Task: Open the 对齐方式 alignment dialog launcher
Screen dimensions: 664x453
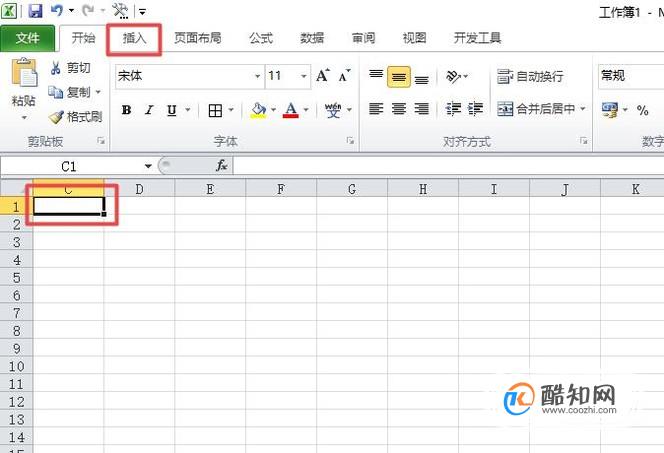Action: (584, 141)
